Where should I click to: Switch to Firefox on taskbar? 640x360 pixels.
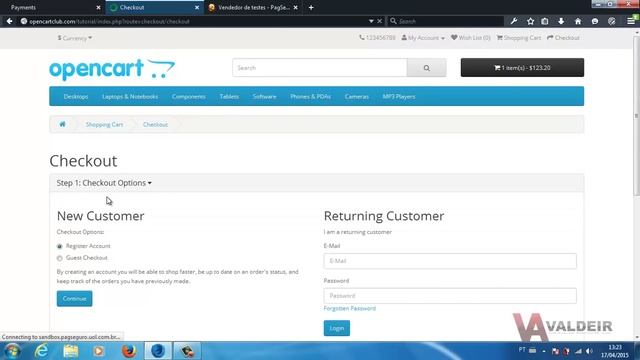point(129,351)
